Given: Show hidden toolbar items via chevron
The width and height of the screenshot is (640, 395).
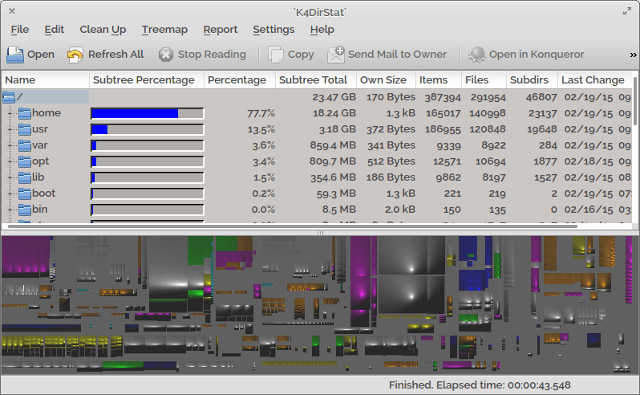Looking at the screenshot, I should (x=633, y=55).
